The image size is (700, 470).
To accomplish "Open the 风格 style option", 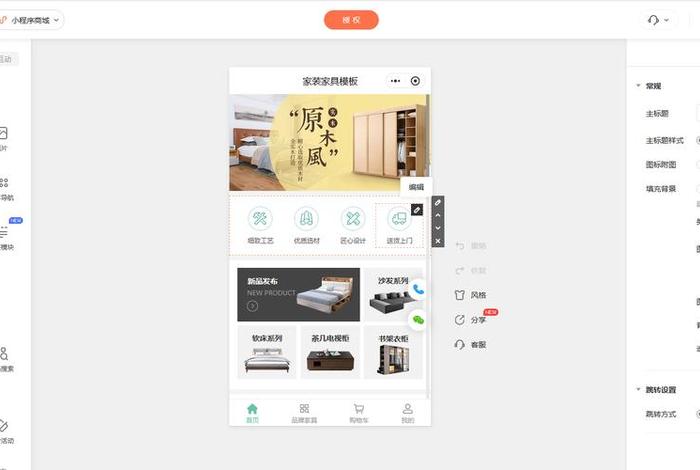I will pyautogui.click(x=471, y=295).
